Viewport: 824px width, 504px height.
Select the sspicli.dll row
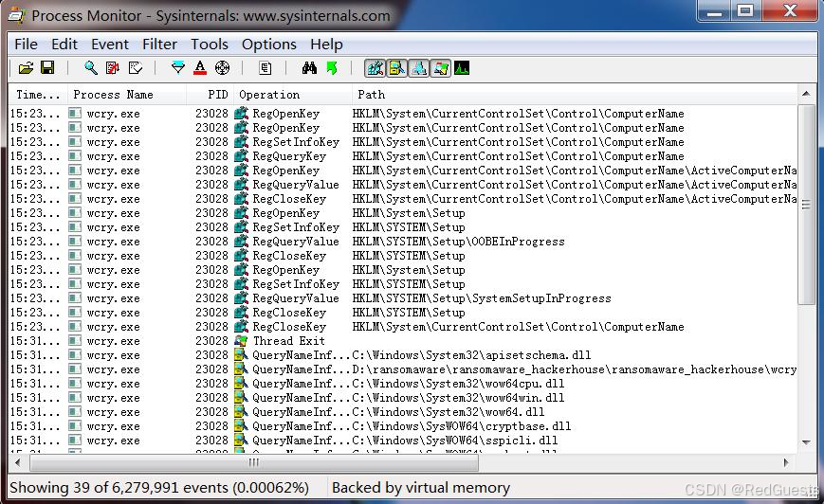point(403,440)
